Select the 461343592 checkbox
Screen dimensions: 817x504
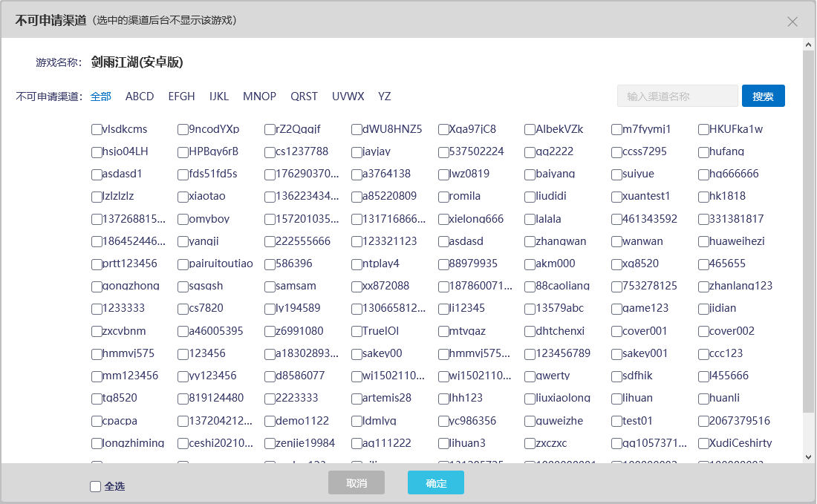tap(616, 219)
